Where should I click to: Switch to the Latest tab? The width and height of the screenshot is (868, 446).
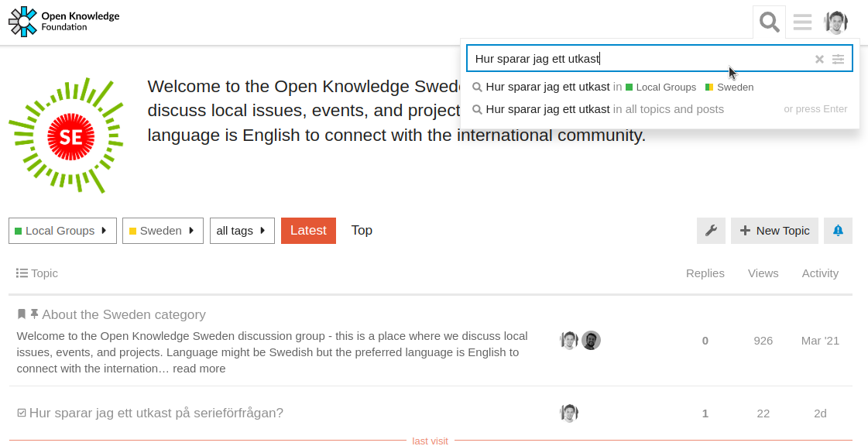coord(308,231)
